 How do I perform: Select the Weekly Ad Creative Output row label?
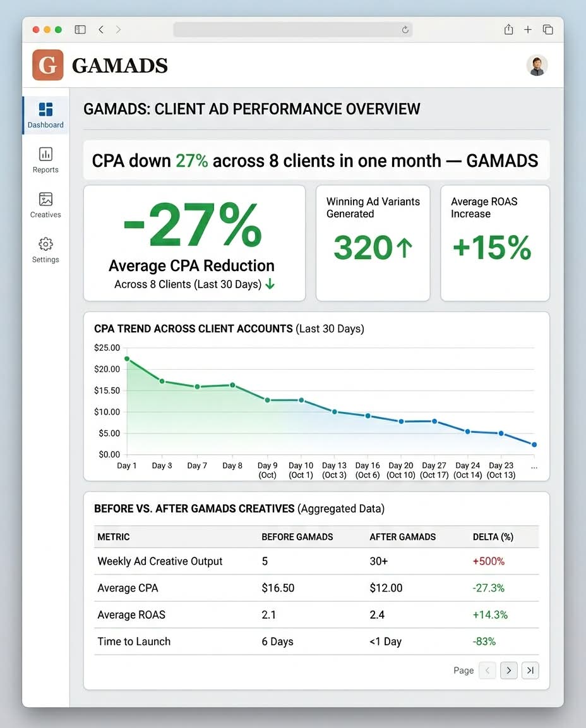coord(160,561)
